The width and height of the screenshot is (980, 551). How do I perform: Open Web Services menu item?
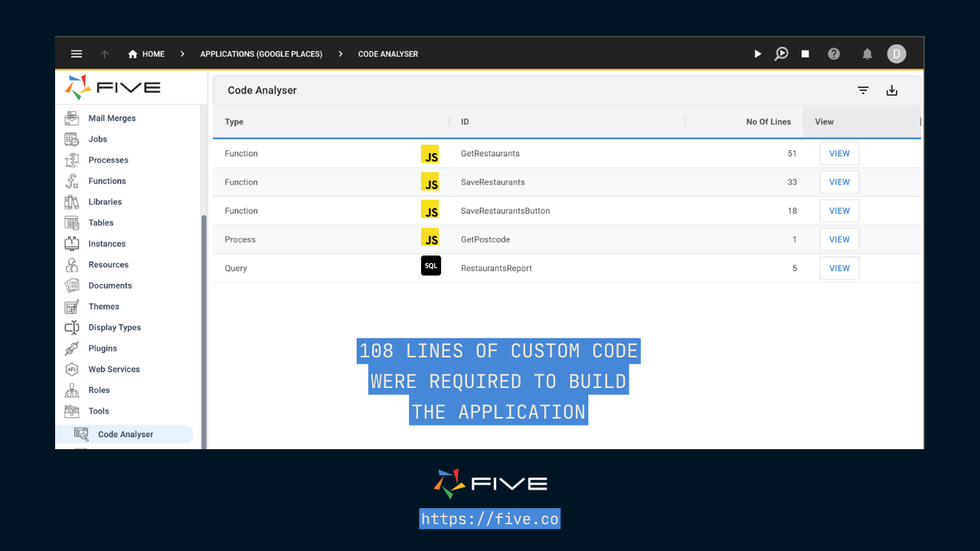coord(114,369)
